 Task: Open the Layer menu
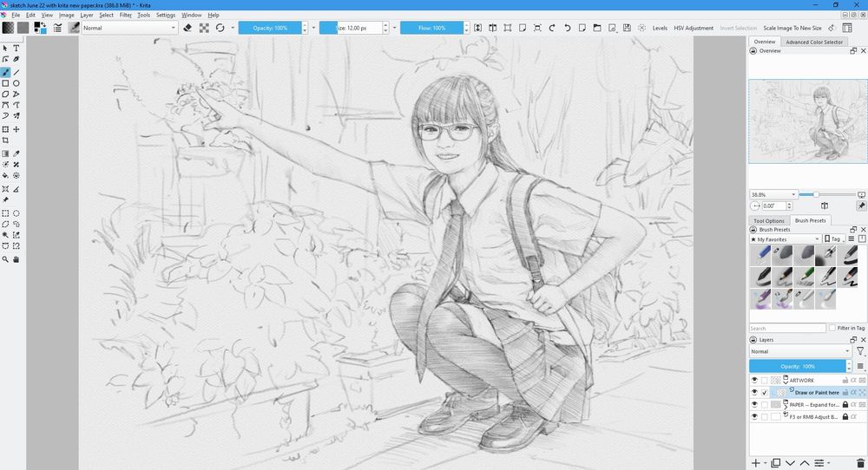(x=87, y=15)
